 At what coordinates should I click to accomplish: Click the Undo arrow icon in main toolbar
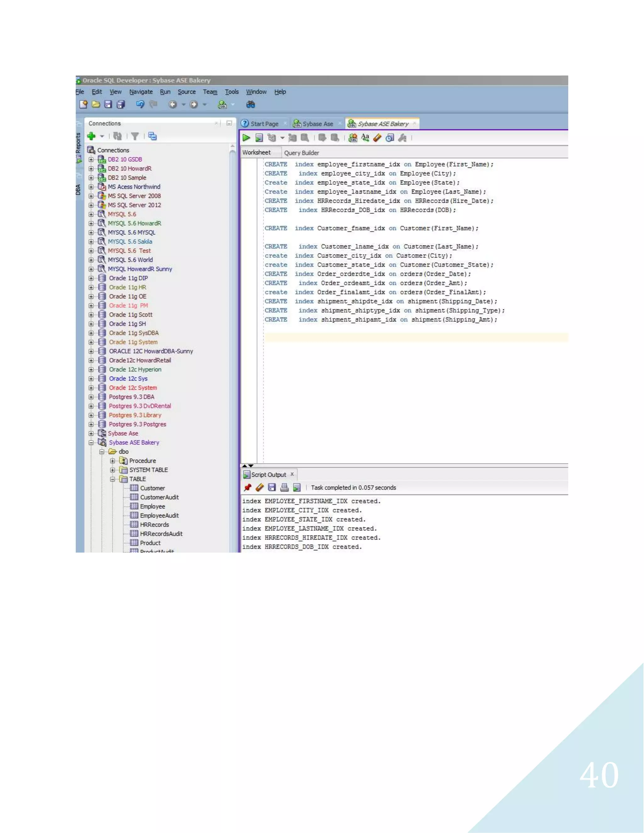[140, 104]
